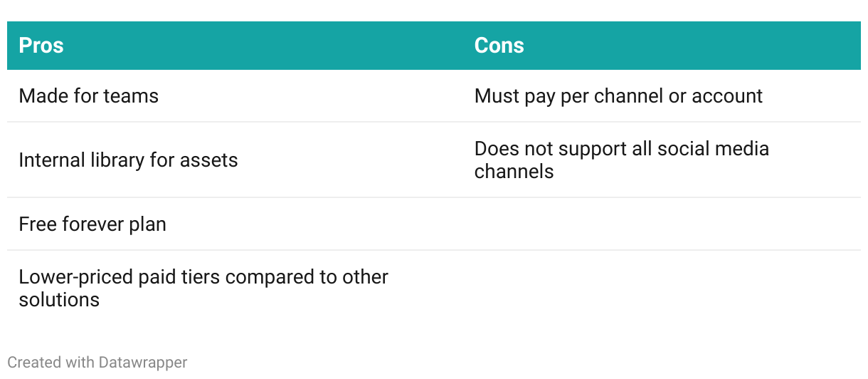Click the word "Datawrapper" in the footer
Viewport: 868px width, 379px height.
click(x=142, y=363)
